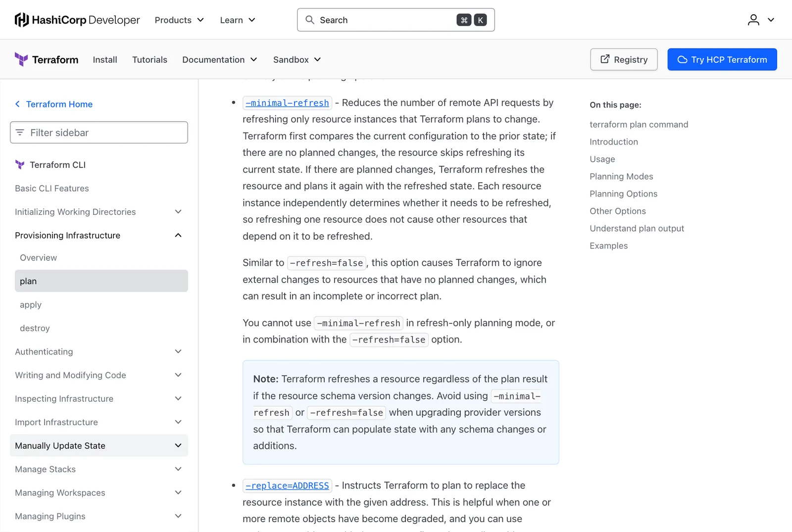Jump to Planning Options section
Screen dimensions: 792x532
pyautogui.click(x=623, y=194)
